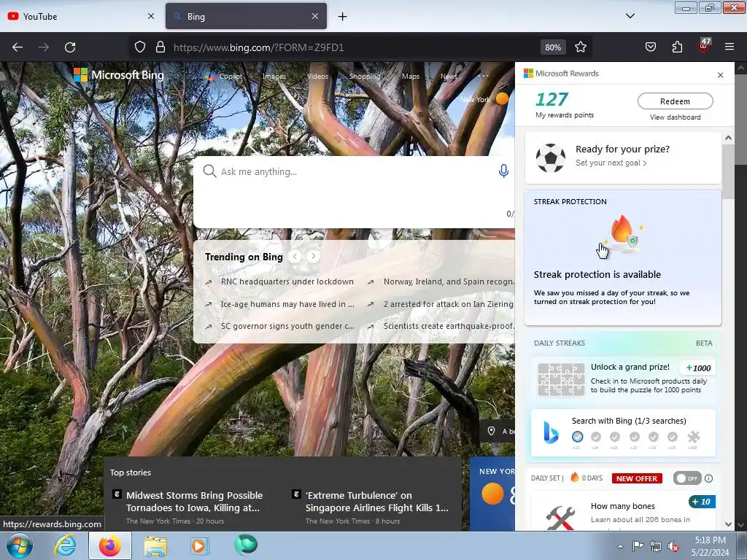Click the image location pin icon

491,431
